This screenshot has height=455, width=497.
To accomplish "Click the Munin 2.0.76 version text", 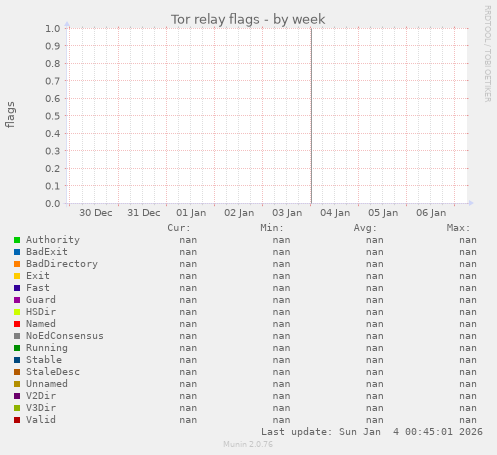I will point(248,444).
